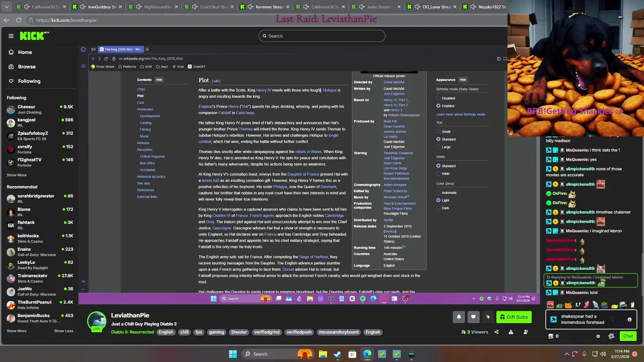Select Large text size radio in stream

[438, 147]
